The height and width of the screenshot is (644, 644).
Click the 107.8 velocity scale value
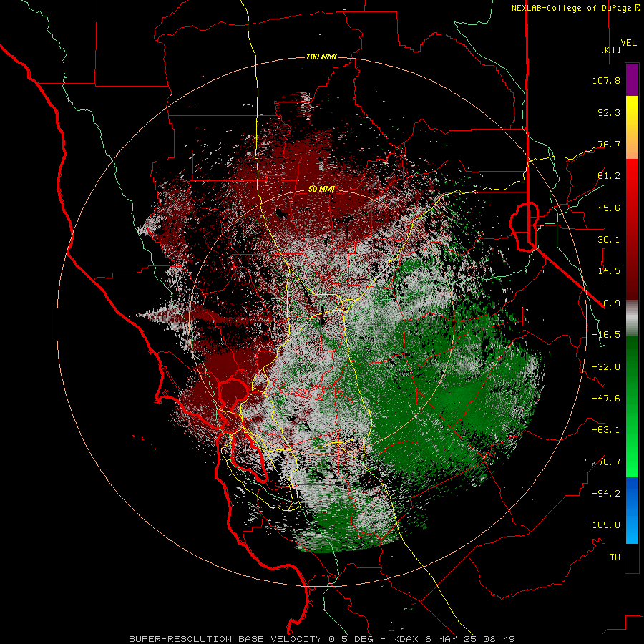pyautogui.click(x=606, y=80)
